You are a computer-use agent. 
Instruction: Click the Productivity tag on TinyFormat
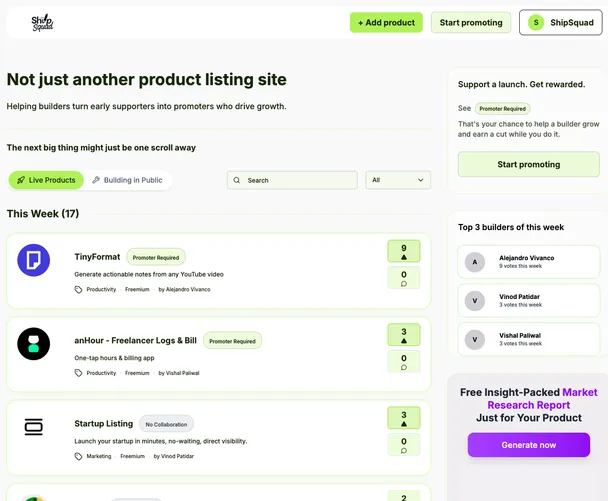point(101,290)
